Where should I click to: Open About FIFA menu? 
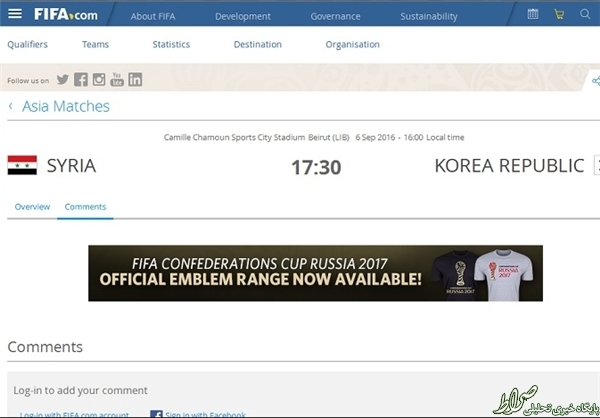(153, 16)
